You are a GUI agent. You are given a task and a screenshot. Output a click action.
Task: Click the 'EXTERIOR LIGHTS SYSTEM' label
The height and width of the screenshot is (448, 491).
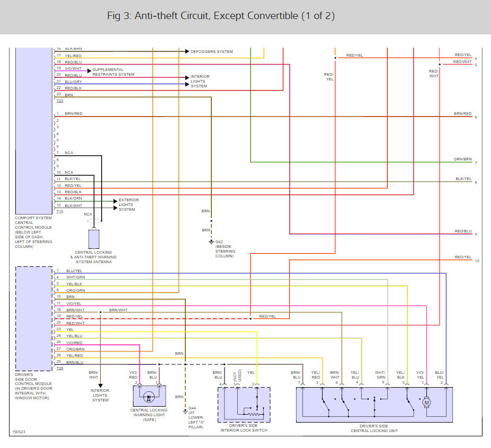[x=129, y=205]
